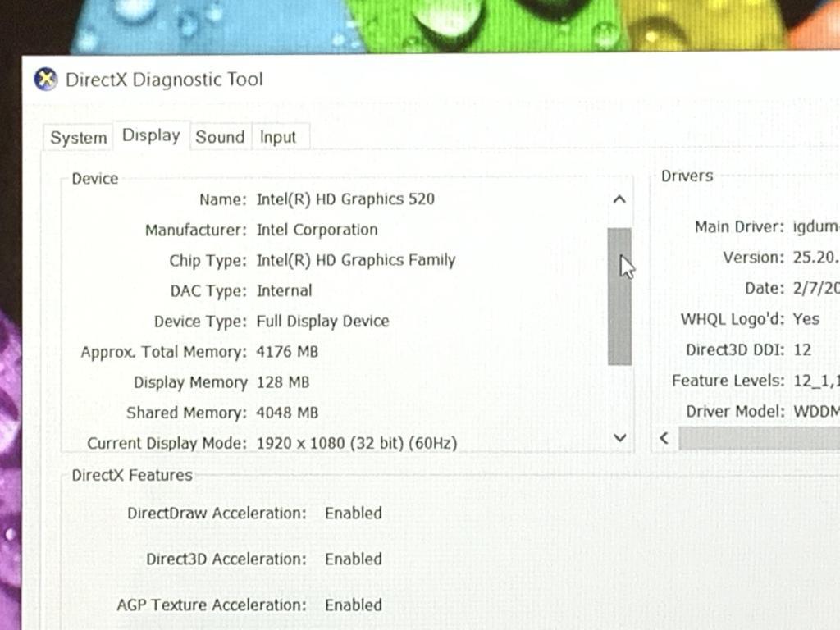Click the "DirectX Features" group heading
This screenshot has width=840, height=630.
point(132,475)
